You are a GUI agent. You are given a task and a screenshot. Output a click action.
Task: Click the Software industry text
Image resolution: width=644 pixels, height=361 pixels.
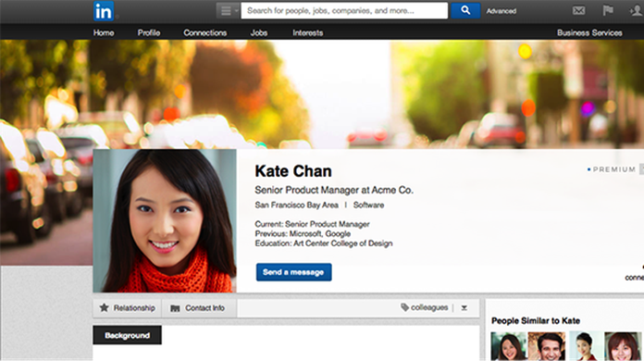[x=368, y=205]
